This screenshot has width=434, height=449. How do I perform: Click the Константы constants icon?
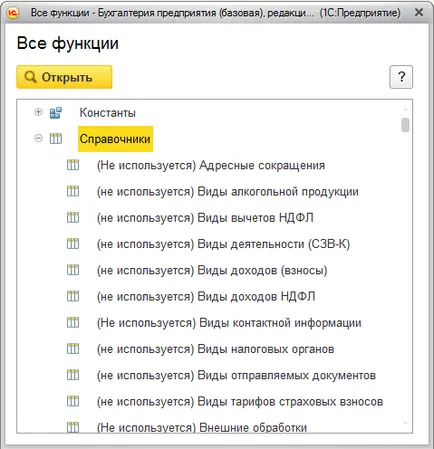click(x=56, y=113)
